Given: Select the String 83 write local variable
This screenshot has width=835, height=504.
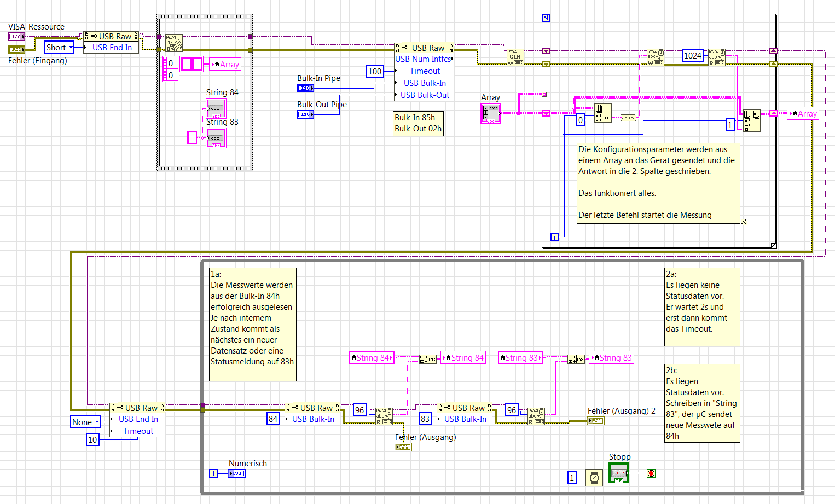Looking at the screenshot, I should point(611,358).
